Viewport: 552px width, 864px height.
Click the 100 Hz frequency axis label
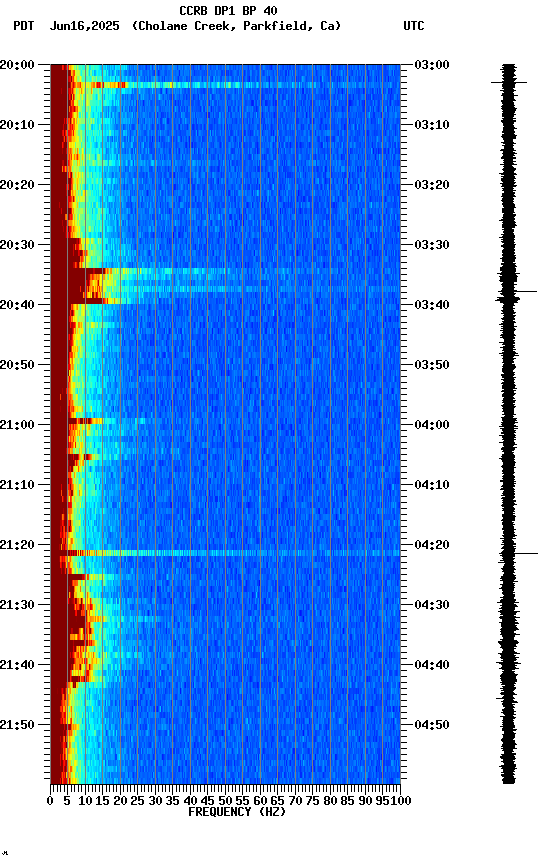(402, 801)
